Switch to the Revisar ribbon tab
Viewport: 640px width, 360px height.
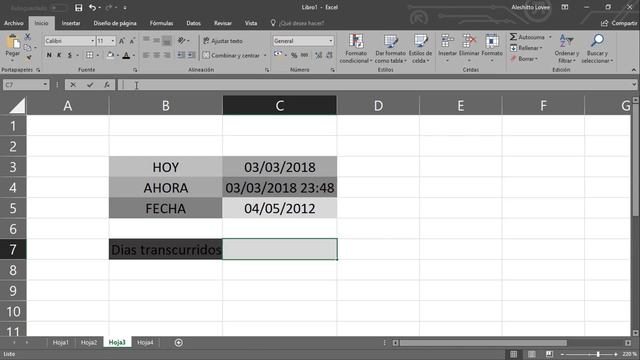tap(223, 23)
